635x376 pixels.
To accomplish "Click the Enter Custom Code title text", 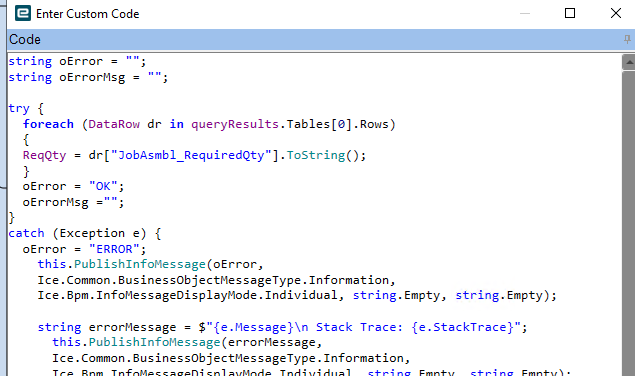I will pyautogui.click(x=87, y=14).
